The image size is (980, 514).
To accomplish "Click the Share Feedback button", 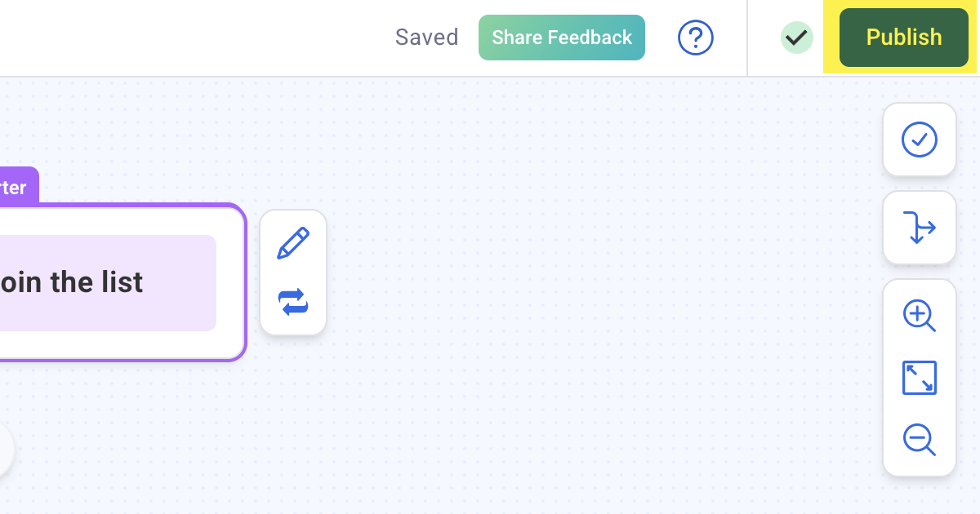I will (x=561, y=38).
